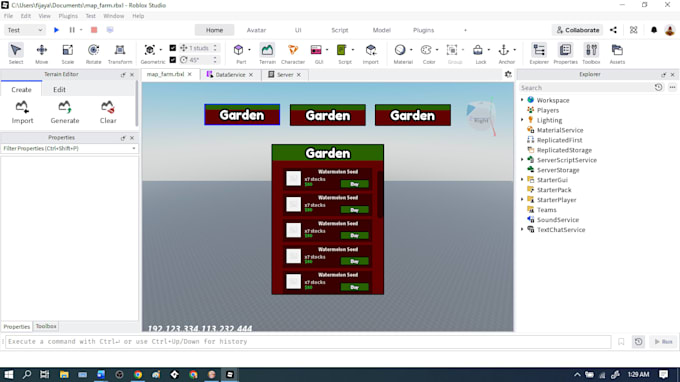Select ReplicatedStorage in Explorer
The image size is (680, 382).
[x=564, y=150]
